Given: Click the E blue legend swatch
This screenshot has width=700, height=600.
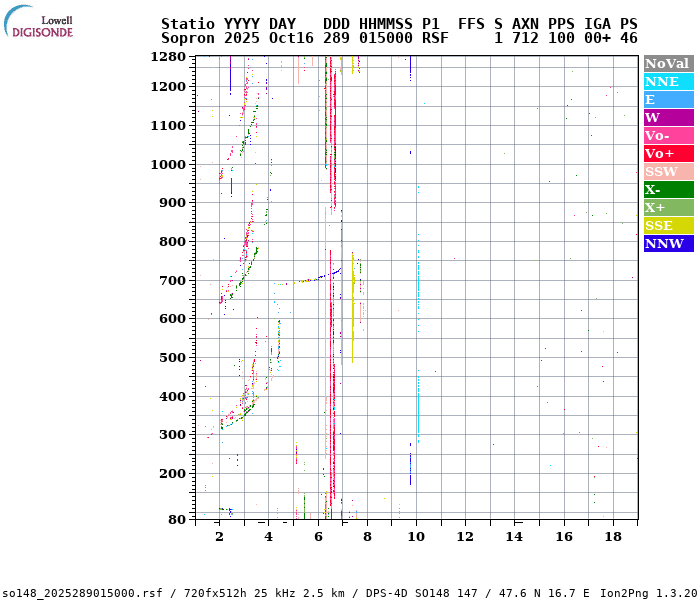Looking at the screenshot, I should coord(668,99).
